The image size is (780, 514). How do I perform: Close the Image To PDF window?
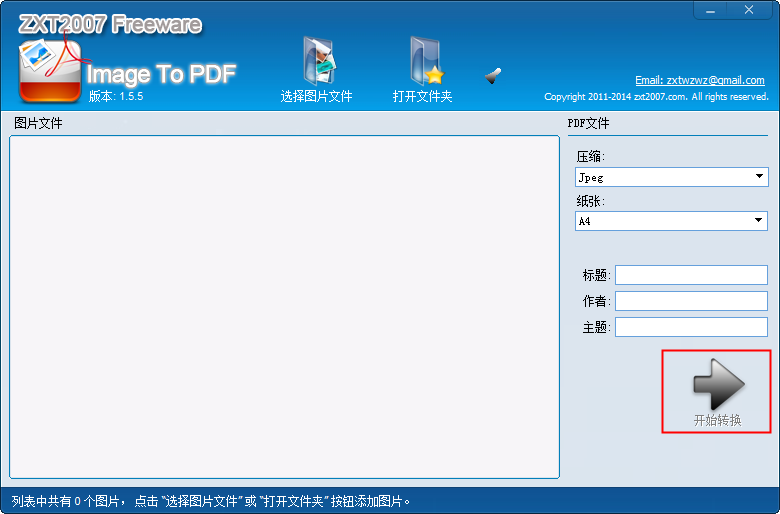point(749,10)
